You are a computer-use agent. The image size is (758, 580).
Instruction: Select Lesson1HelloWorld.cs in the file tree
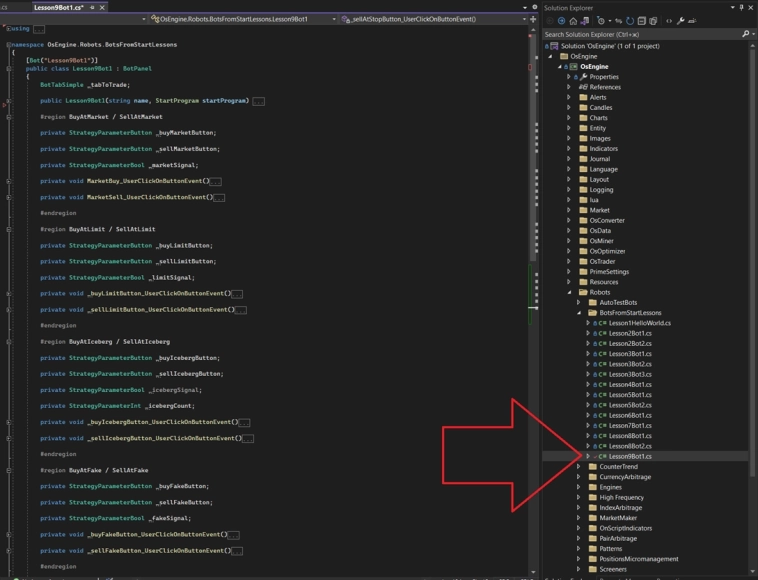click(639, 323)
